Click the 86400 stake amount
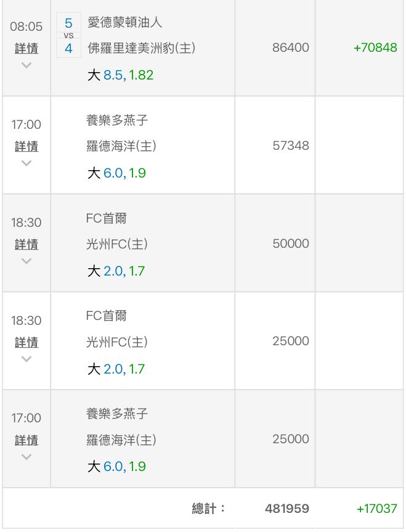The image size is (406, 532). (x=291, y=47)
